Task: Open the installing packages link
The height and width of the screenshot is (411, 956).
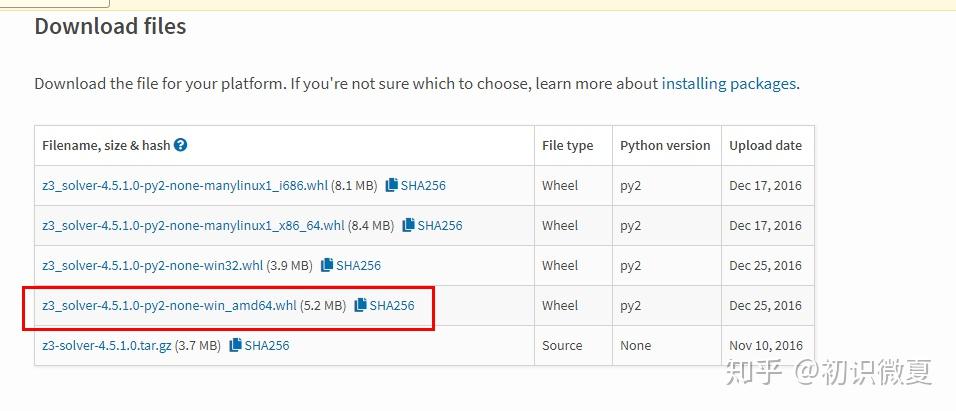Action: click(x=728, y=83)
